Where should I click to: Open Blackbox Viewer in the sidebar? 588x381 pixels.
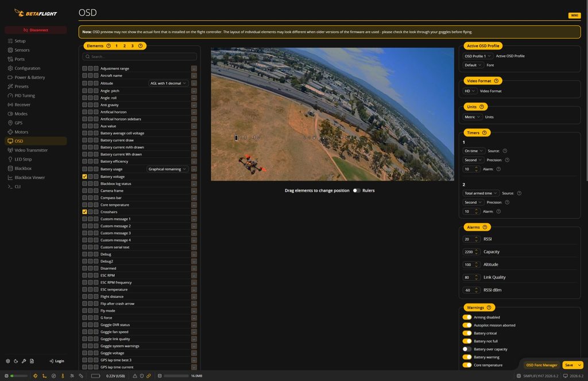click(36, 177)
